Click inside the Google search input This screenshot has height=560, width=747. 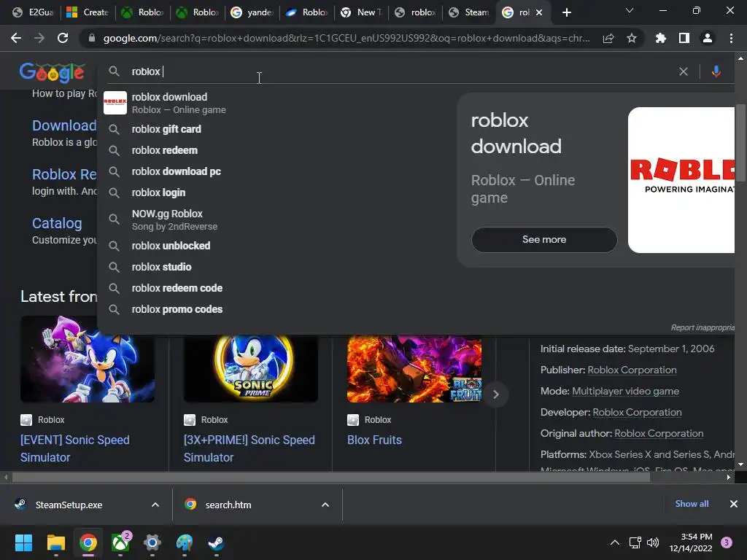(400, 71)
